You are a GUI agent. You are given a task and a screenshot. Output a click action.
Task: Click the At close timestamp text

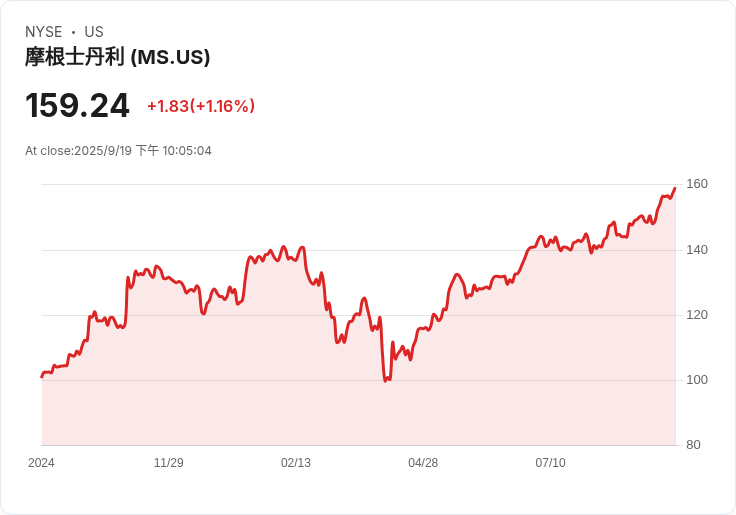(118, 151)
